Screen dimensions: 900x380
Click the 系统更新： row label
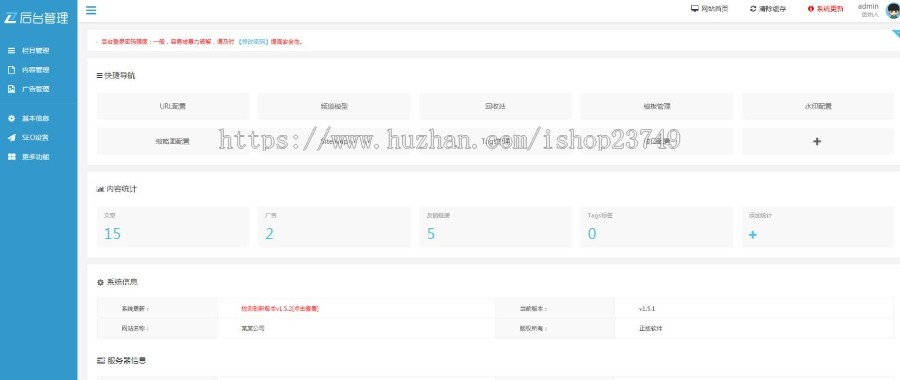point(135,309)
